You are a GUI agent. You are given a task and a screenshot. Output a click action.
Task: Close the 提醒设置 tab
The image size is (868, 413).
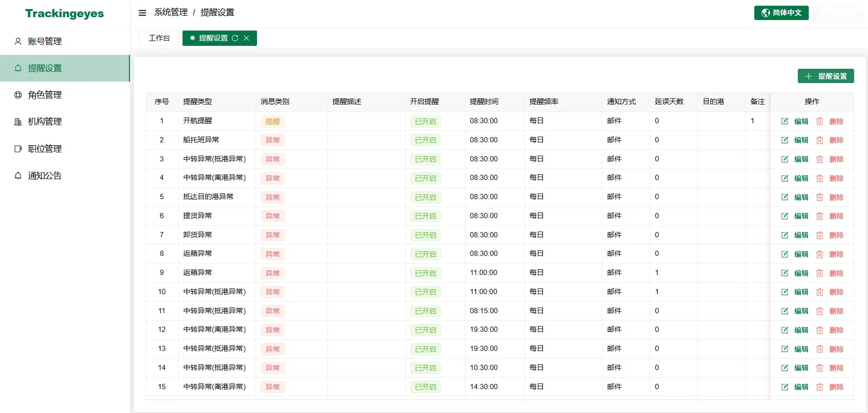coord(246,38)
